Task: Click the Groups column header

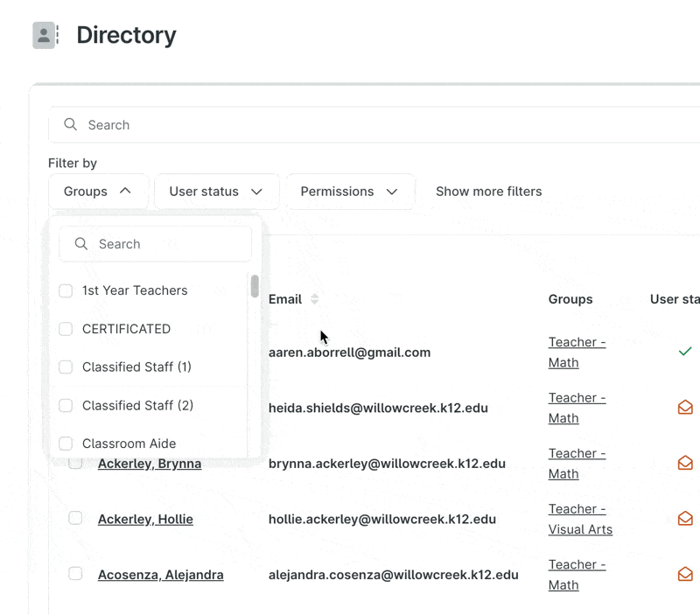Action: tap(570, 299)
